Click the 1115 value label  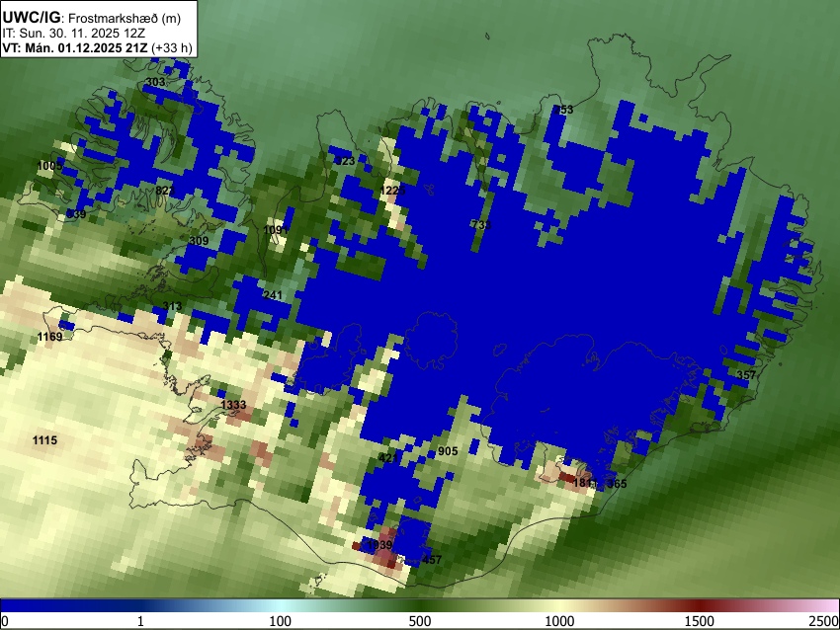click(45, 440)
